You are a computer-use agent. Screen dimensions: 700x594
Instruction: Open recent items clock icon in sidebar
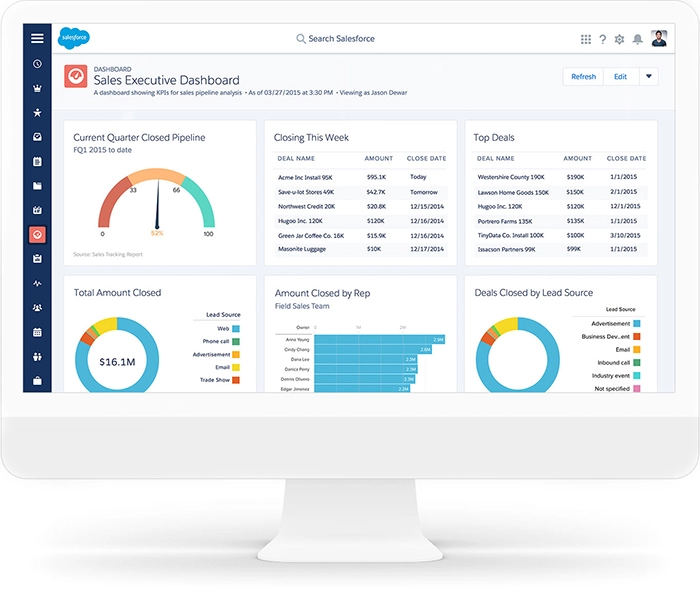(38, 64)
